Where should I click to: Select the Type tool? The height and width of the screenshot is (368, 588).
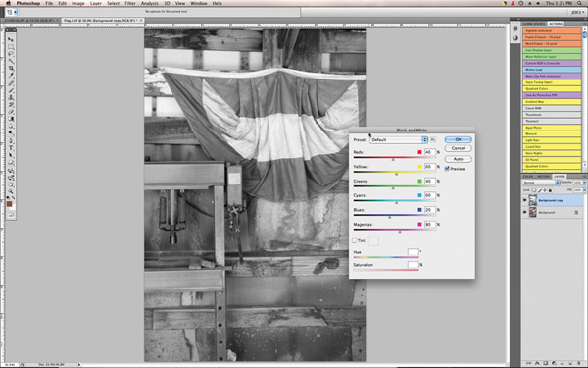11,148
